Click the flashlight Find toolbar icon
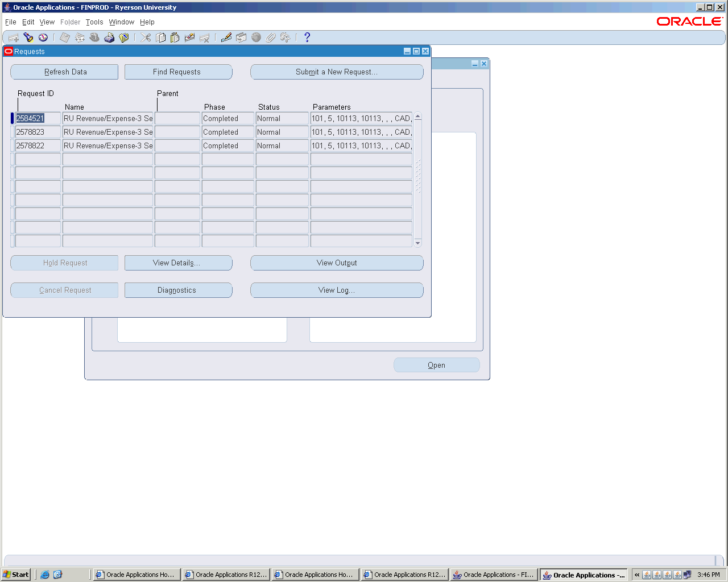Viewport: 728px width, 582px height. pyautogui.click(x=28, y=38)
